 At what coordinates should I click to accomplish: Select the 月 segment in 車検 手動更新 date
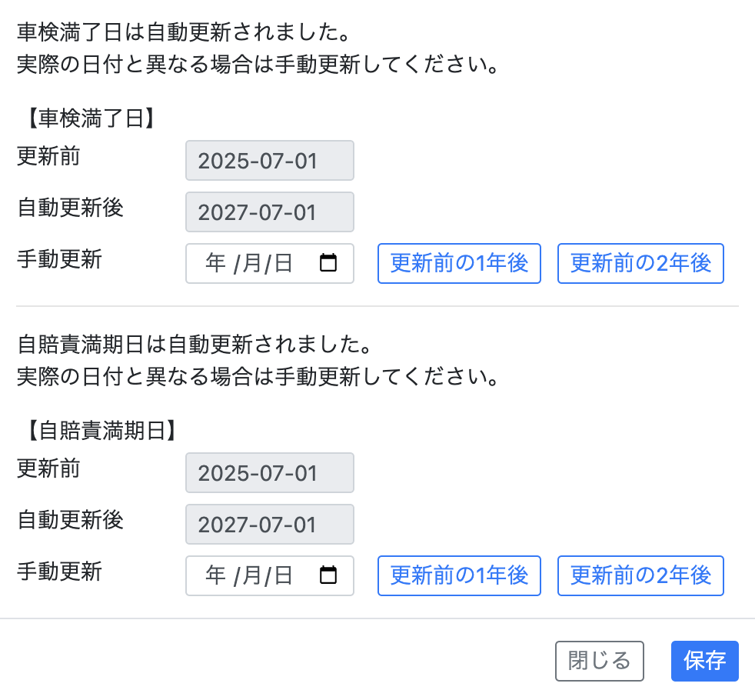coord(252,264)
